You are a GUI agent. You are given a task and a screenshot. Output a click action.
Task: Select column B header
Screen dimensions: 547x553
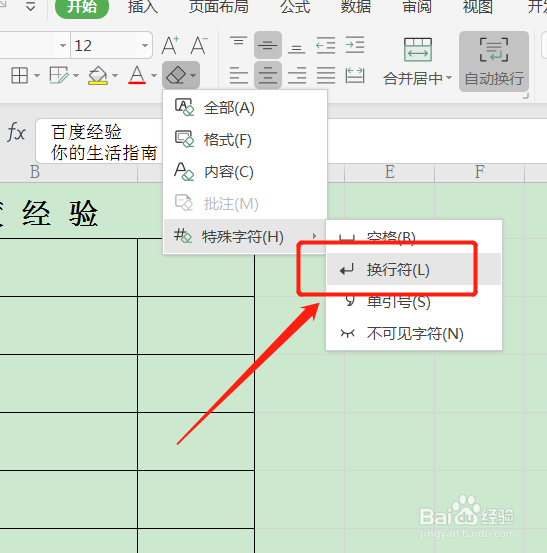coord(68,172)
